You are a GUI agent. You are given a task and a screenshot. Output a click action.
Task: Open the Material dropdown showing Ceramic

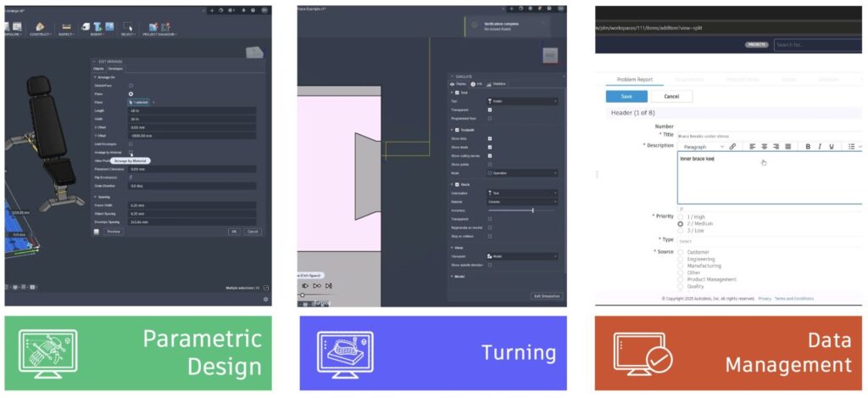coord(522,202)
